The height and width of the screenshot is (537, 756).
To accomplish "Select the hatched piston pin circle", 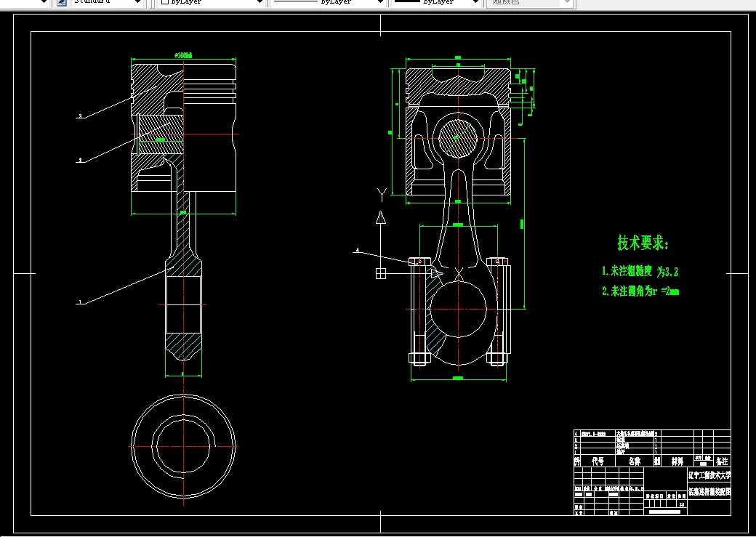I will point(457,138).
